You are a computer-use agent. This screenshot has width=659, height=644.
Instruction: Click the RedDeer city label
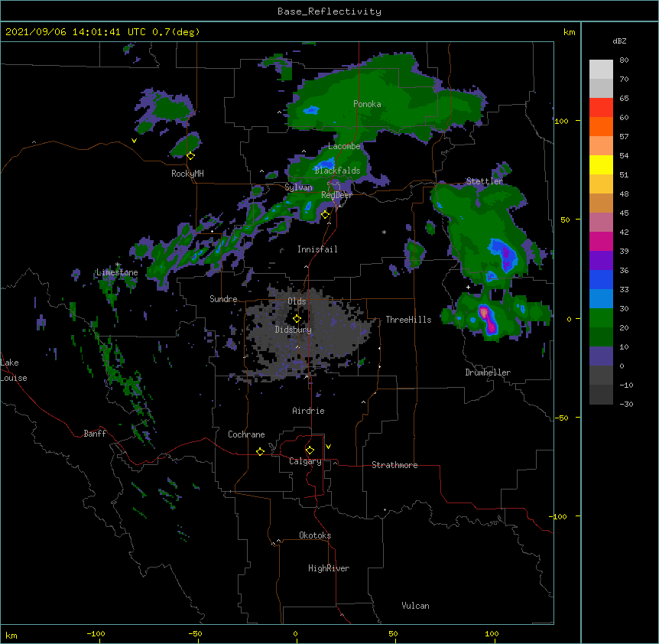pos(336,195)
